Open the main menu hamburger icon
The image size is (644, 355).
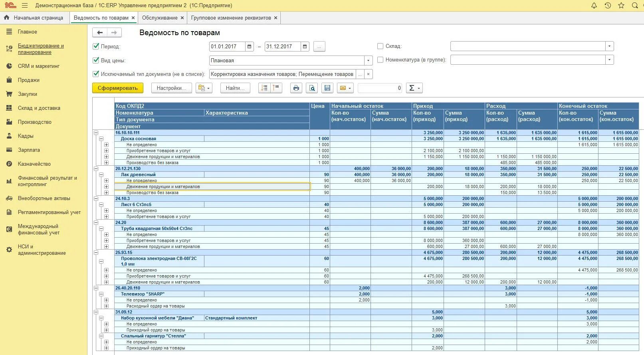(25, 6)
